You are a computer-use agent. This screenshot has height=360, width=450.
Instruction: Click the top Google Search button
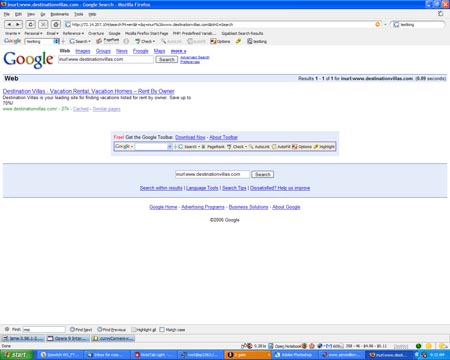(x=167, y=59)
